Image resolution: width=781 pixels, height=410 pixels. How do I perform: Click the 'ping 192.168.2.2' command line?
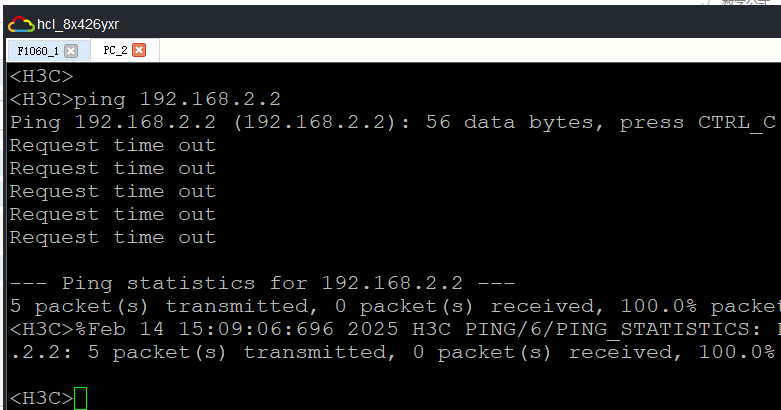point(145,99)
